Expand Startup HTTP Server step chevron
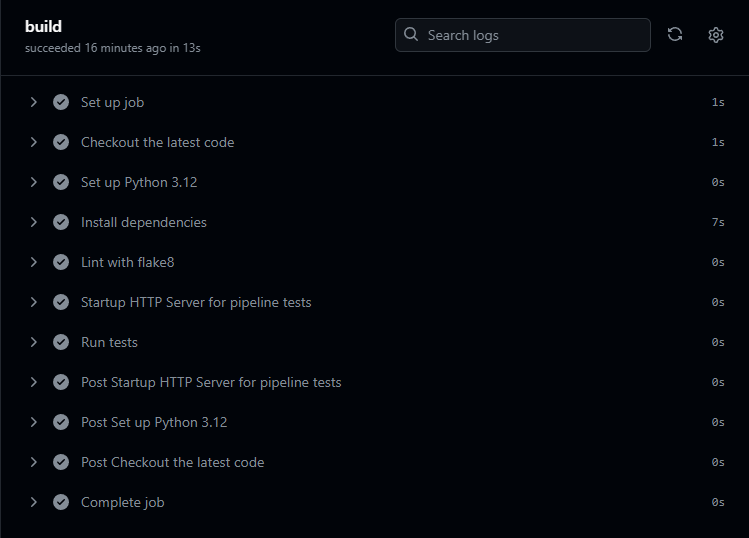Viewport: 749px width, 538px height. tap(33, 302)
